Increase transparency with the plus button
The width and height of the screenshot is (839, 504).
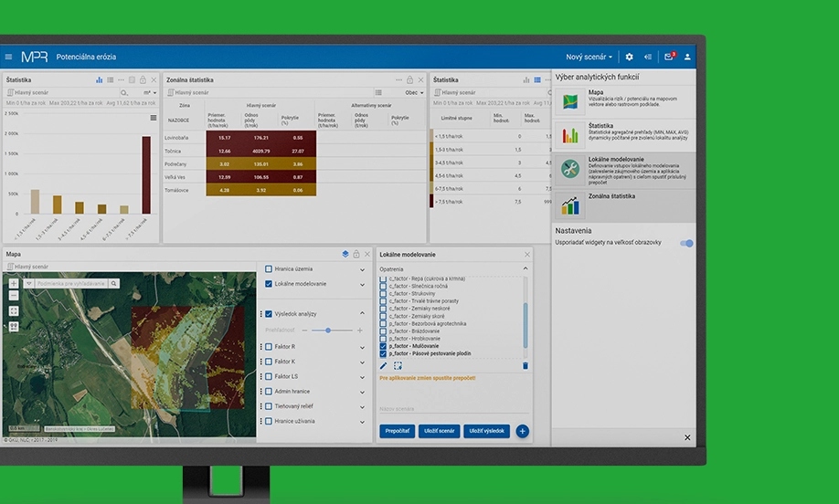coord(359,331)
